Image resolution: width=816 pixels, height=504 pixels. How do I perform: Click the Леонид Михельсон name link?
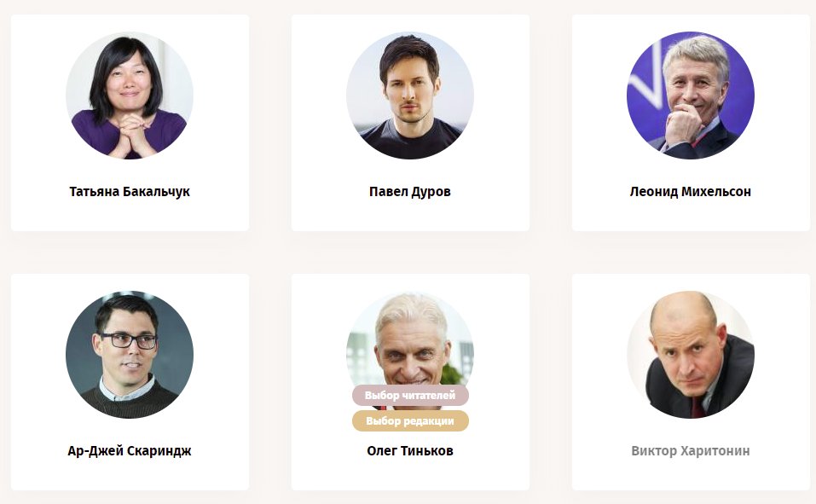tap(691, 192)
